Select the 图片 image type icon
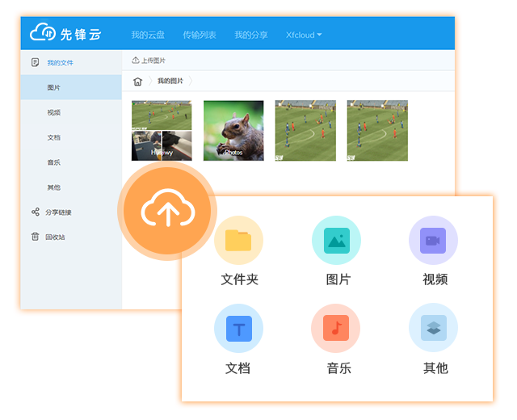Viewport: 517px width, 420px height. [336, 241]
